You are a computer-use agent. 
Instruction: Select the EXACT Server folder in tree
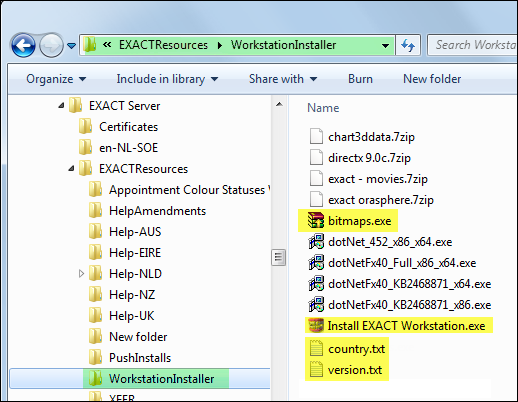pyautogui.click(x=124, y=106)
